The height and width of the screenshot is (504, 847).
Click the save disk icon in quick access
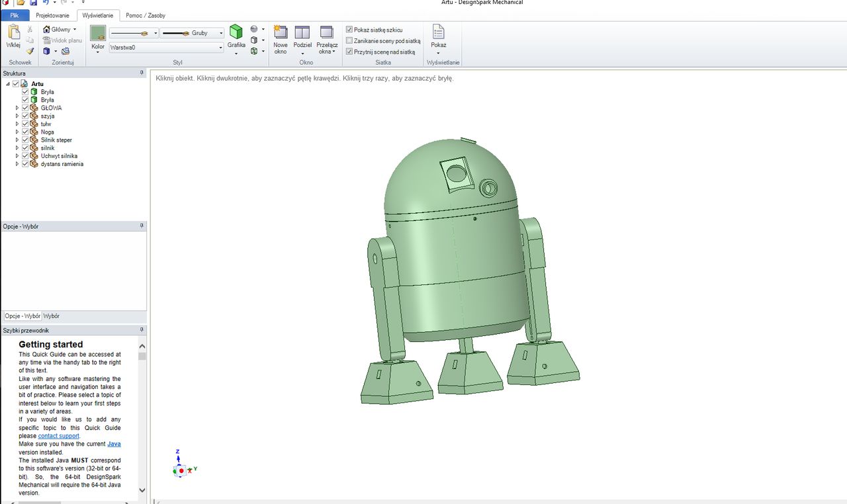[x=34, y=3]
